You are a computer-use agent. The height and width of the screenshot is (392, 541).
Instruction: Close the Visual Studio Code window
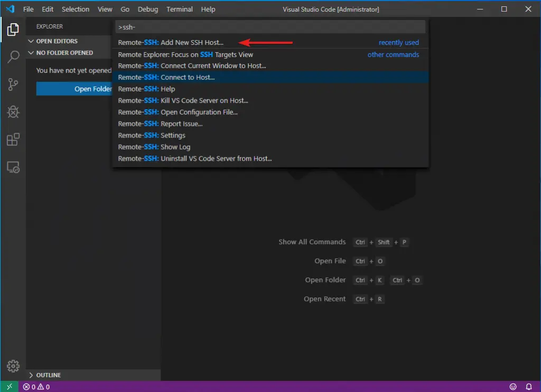[x=528, y=9]
